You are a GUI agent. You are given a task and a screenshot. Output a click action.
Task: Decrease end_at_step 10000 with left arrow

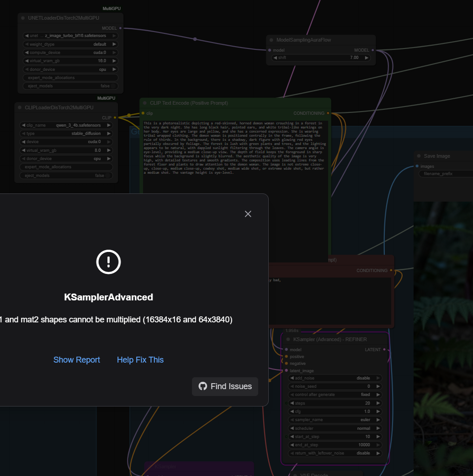pos(292,445)
